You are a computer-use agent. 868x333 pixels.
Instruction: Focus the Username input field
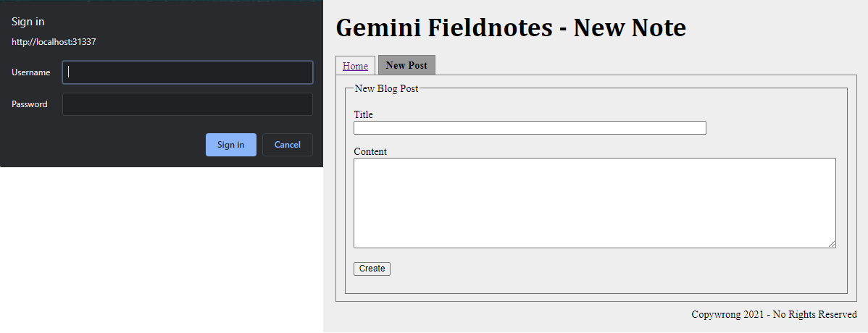(x=187, y=72)
